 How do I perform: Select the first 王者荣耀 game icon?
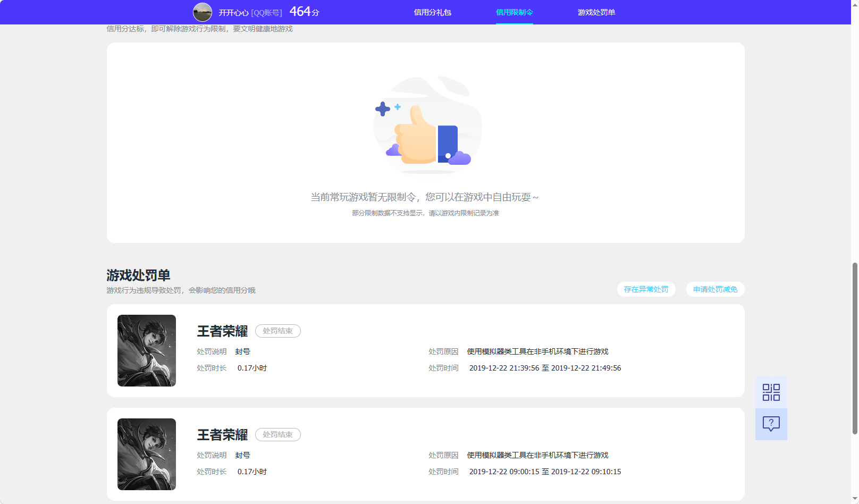pyautogui.click(x=146, y=350)
